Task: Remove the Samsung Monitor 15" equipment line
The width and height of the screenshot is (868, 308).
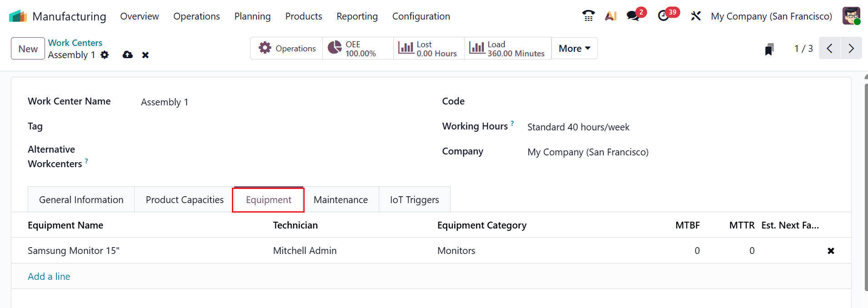Action: (831, 251)
